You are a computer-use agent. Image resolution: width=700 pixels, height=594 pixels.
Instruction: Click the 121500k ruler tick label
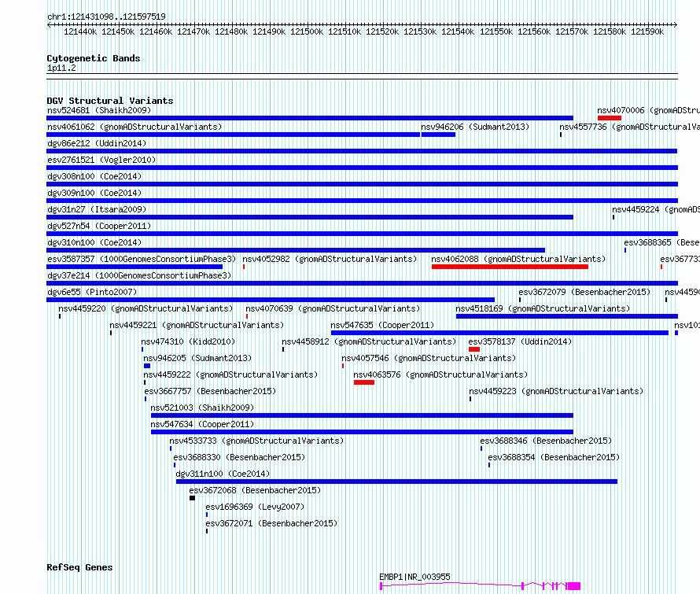click(x=307, y=31)
